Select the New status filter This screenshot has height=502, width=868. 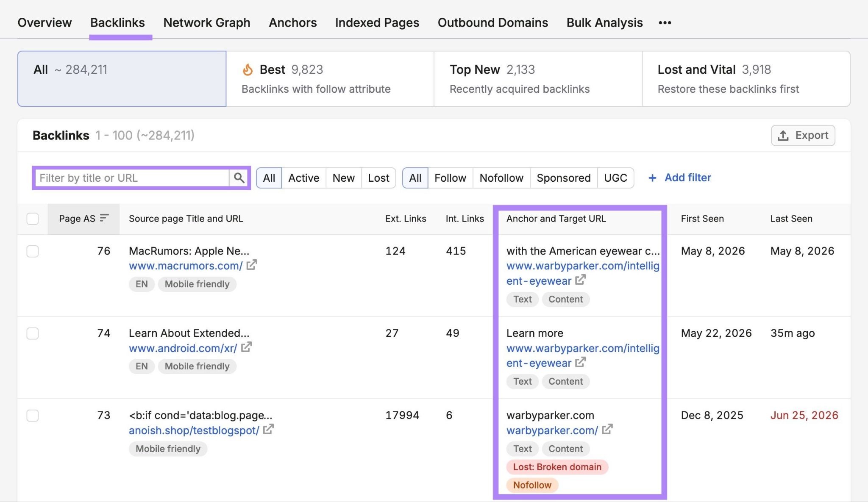pos(344,178)
